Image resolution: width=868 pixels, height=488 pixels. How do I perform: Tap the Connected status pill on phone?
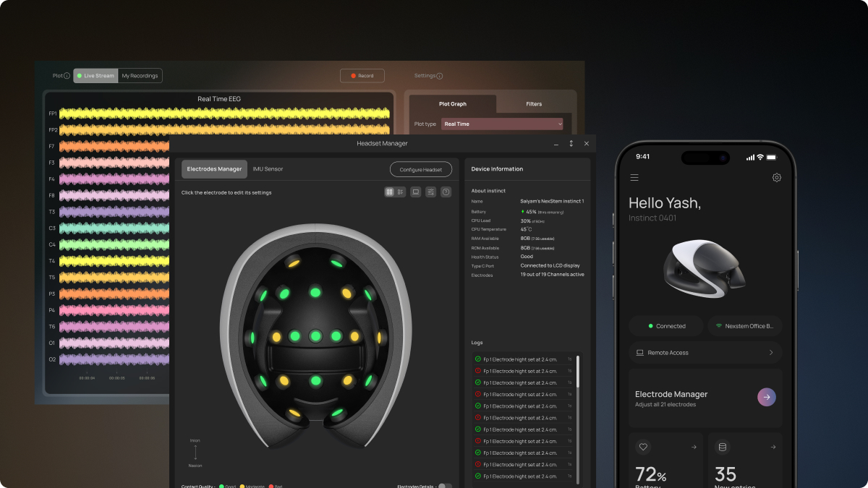pos(666,326)
